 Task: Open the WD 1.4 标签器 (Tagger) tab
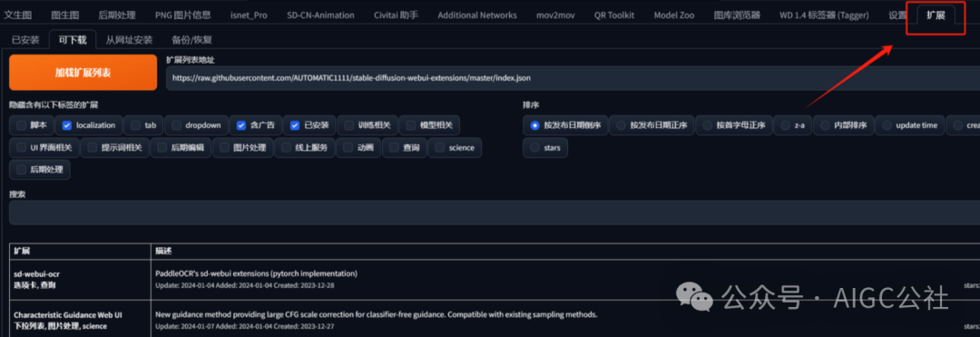[x=824, y=15]
